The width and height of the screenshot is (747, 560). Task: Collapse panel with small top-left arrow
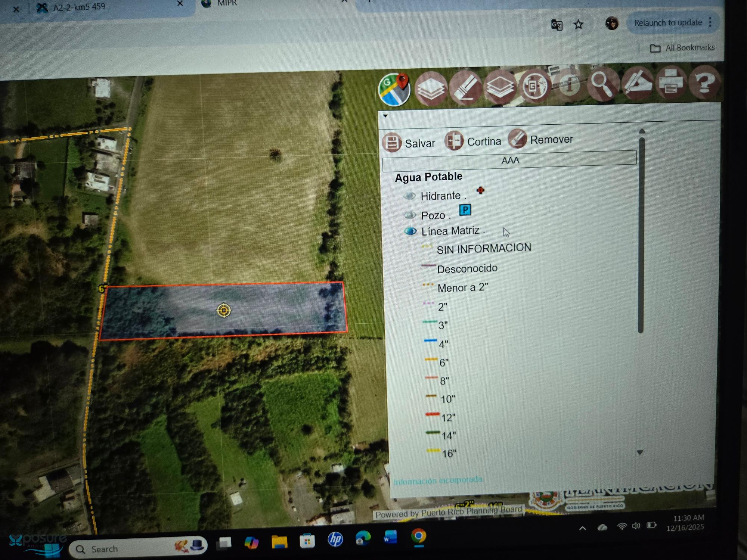point(385,116)
